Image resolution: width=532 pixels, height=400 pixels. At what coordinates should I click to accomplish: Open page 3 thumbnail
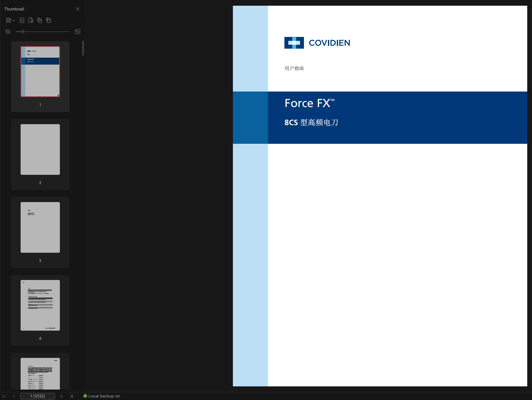point(40,227)
